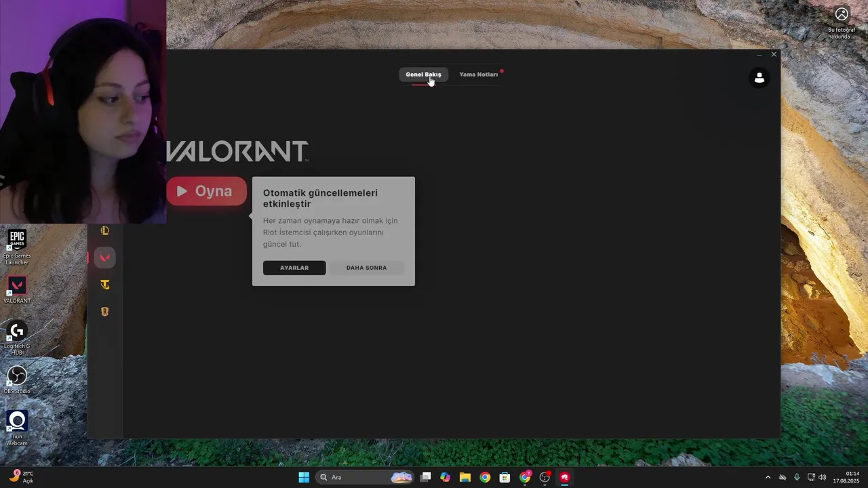Screen dimensions: 868x488
Task: Click the red Oyna play button
Action: (207, 191)
